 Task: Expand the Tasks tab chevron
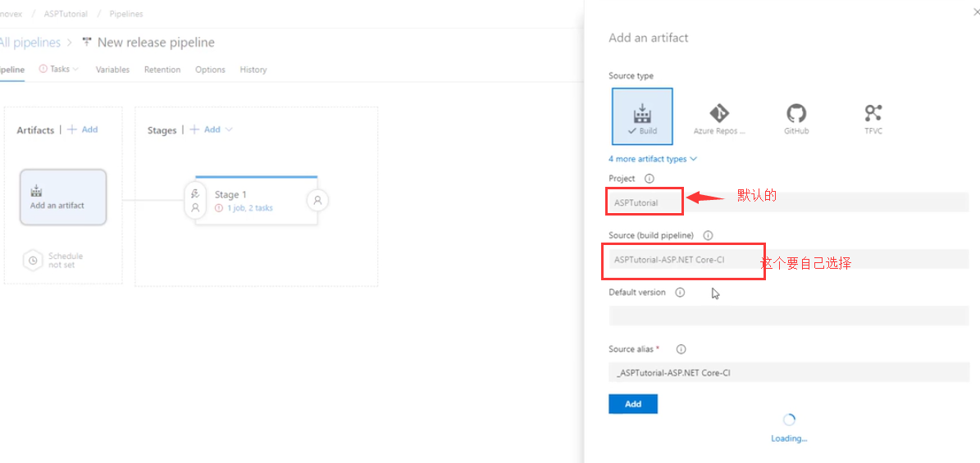(75, 70)
